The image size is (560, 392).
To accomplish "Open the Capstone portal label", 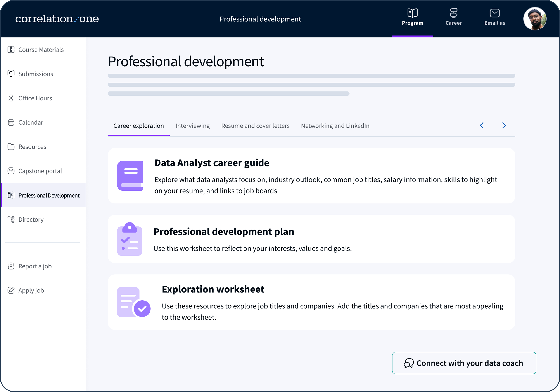I will pos(40,171).
